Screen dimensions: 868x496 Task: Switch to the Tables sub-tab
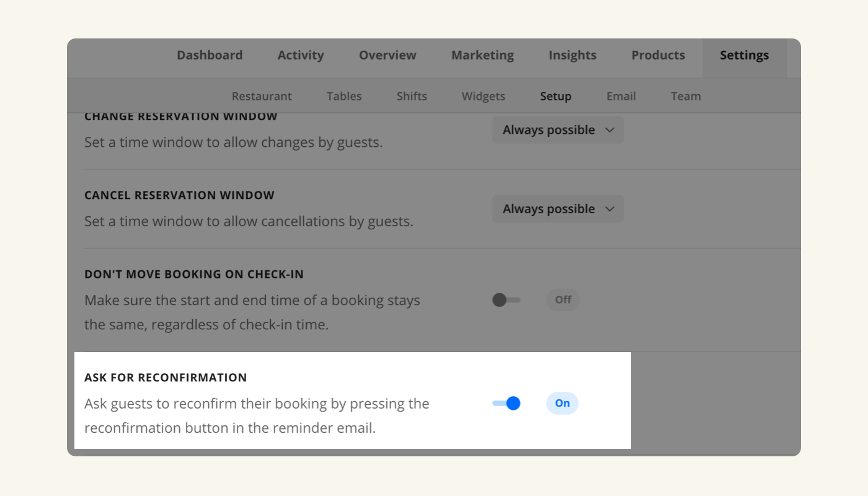click(x=344, y=96)
